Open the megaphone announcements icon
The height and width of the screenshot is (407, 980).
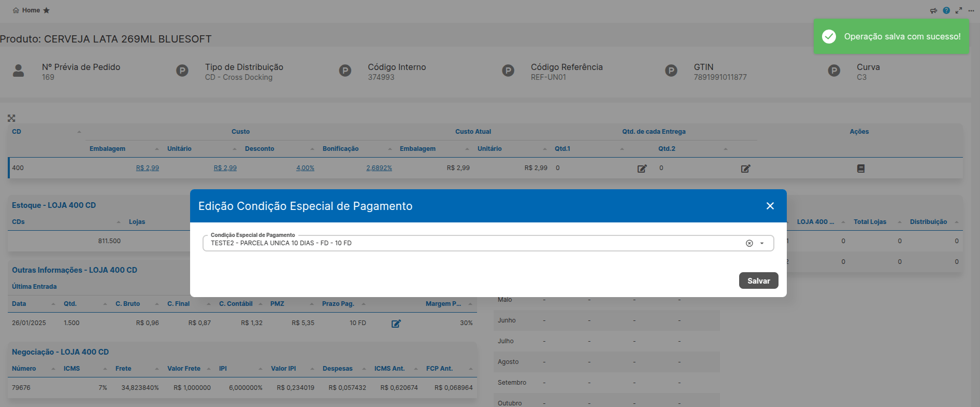pyautogui.click(x=933, y=10)
